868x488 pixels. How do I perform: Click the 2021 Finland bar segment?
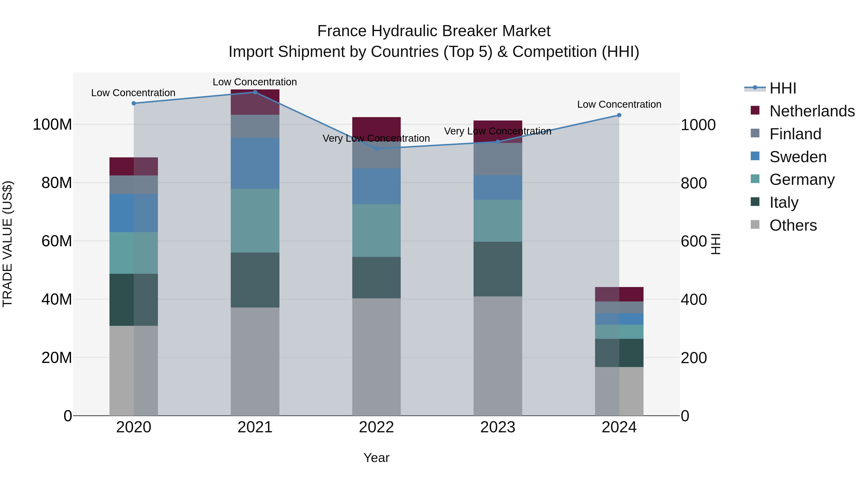click(255, 126)
